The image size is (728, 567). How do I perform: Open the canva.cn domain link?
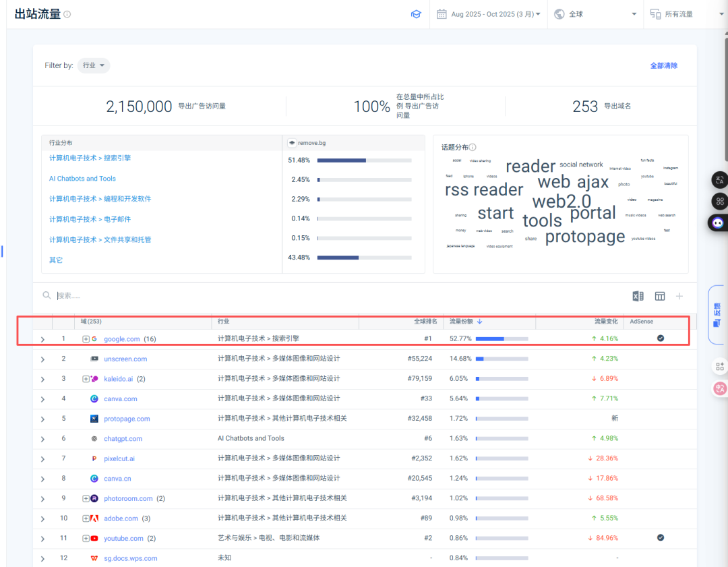(x=117, y=478)
